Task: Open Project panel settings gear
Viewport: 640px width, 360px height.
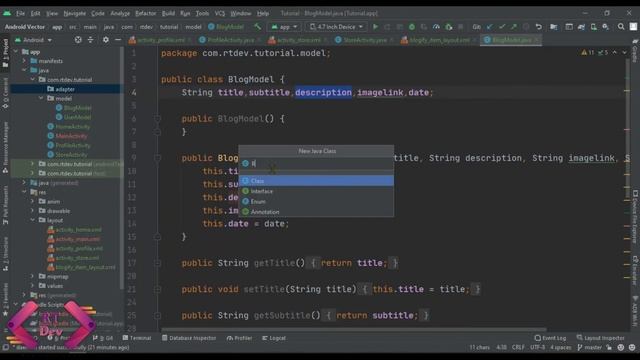Action: tap(105, 40)
